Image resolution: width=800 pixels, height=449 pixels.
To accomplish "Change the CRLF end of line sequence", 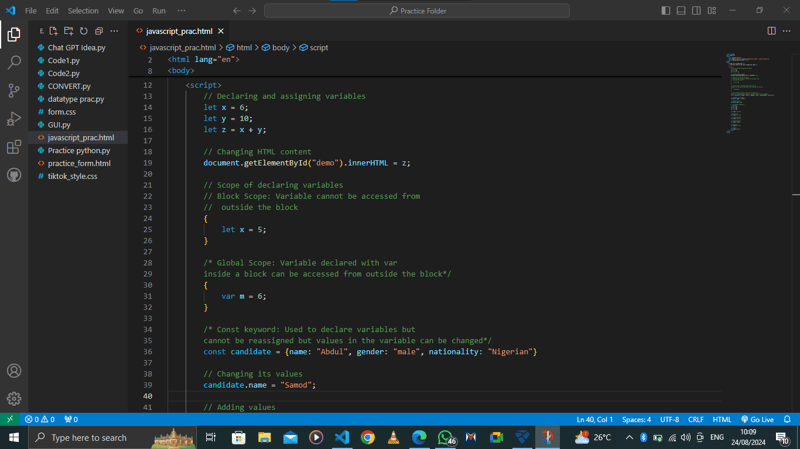I will pos(695,419).
